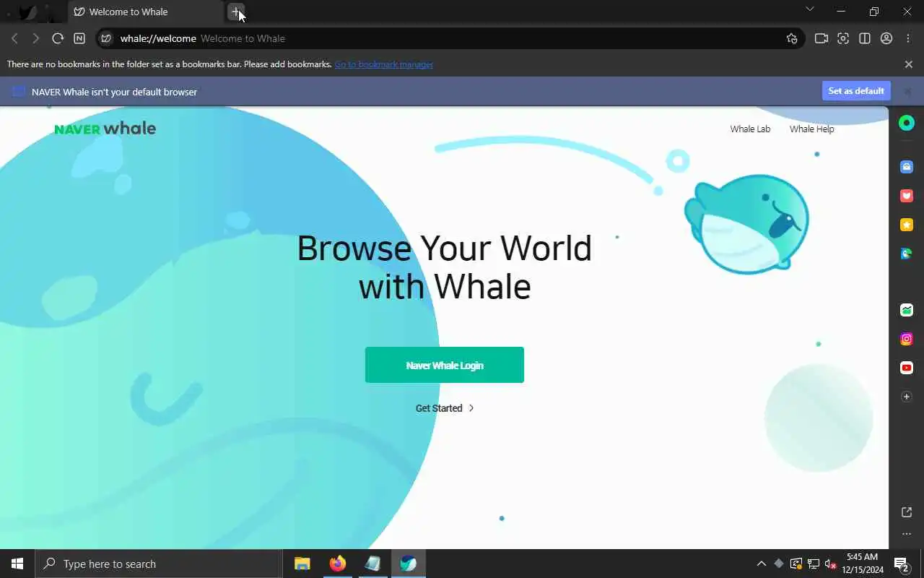Click the sidebar pop-out window icon
This screenshot has width=924, height=578.
coord(907,512)
